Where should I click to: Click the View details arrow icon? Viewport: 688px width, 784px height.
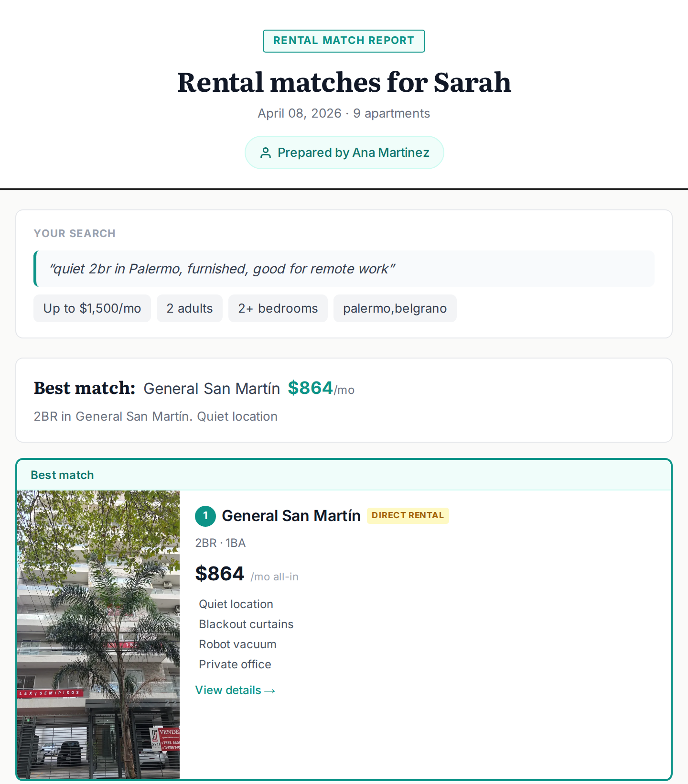[271, 690]
